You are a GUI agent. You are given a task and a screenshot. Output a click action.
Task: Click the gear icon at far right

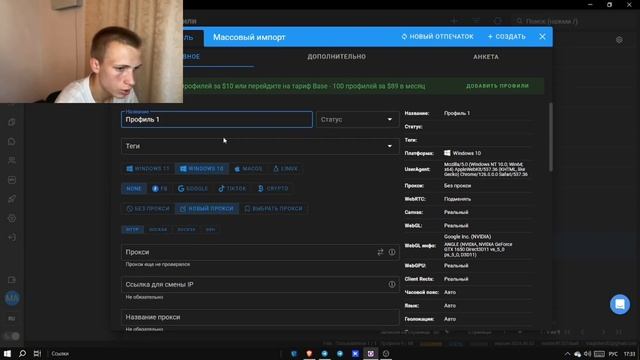pyautogui.click(x=619, y=40)
